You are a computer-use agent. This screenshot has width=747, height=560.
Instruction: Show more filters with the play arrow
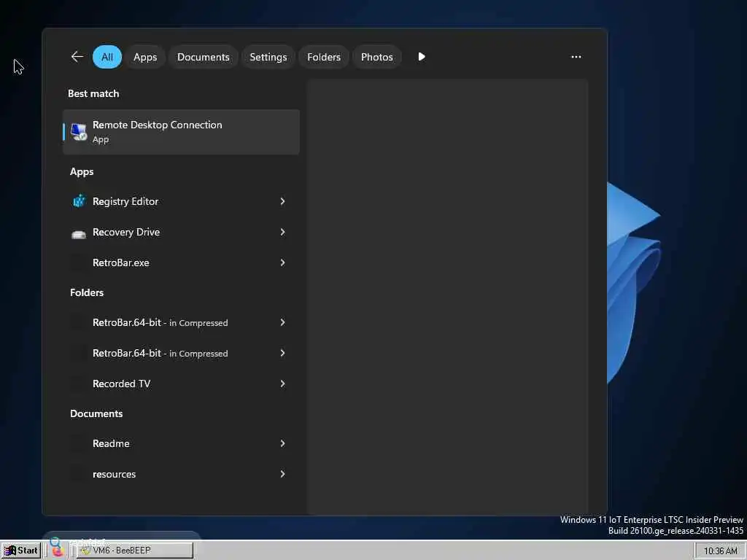[422, 57]
